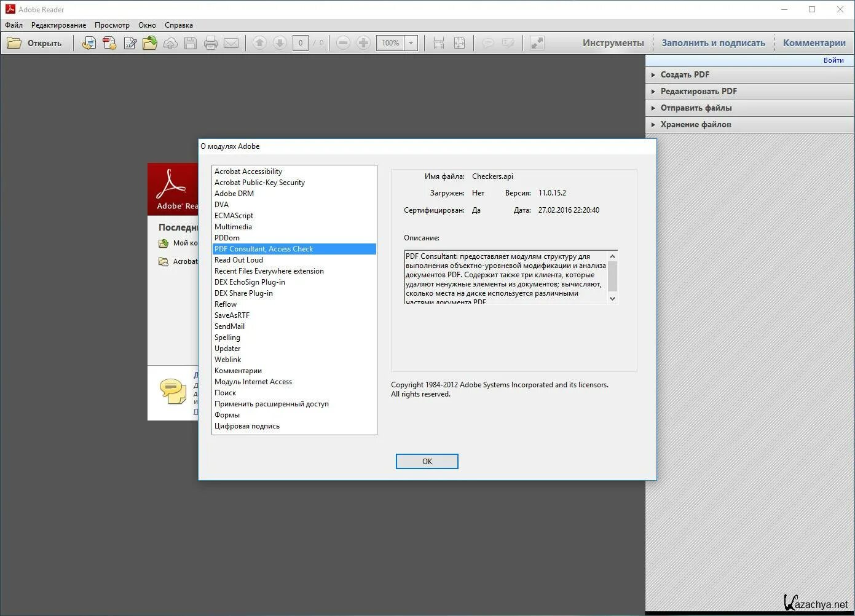Screen dimensions: 855x616
Task: Select DEX Share Plug-in
Action: [x=294, y=293]
